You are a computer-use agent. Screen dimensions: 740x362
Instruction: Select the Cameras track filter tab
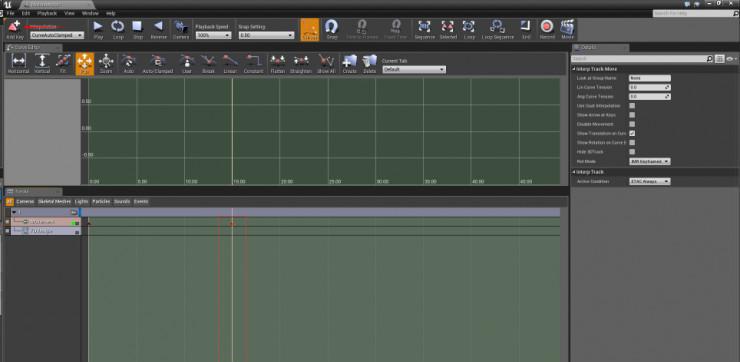(25, 202)
